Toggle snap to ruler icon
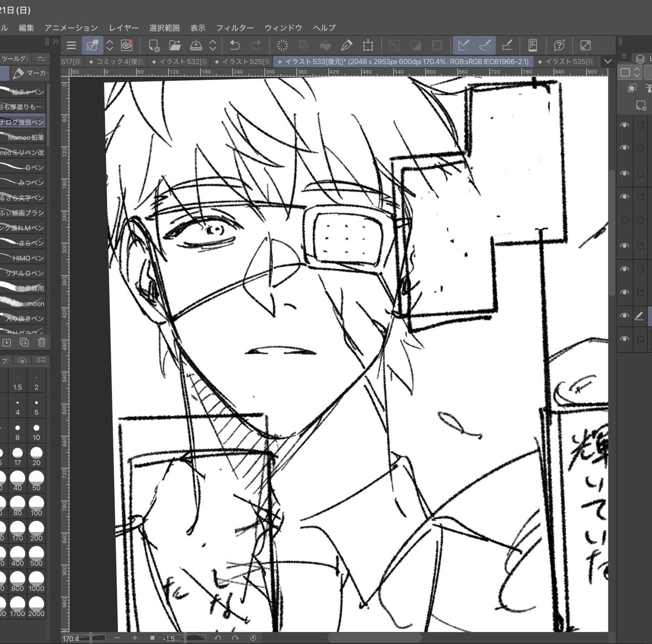Screen dimensions: 652x644 pos(463,46)
